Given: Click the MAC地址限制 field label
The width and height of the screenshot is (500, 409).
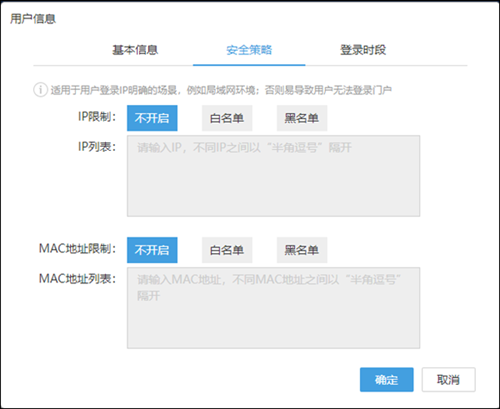Looking at the screenshot, I should 77,249.
